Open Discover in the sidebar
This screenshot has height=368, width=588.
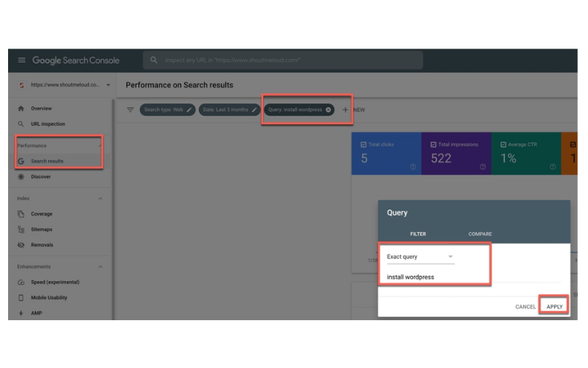pyautogui.click(x=40, y=177)
